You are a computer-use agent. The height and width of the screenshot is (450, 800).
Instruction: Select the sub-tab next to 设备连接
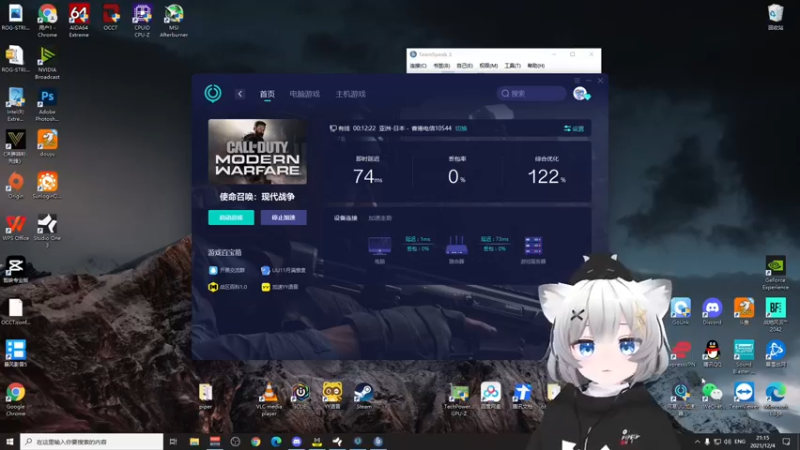point(380,218)
